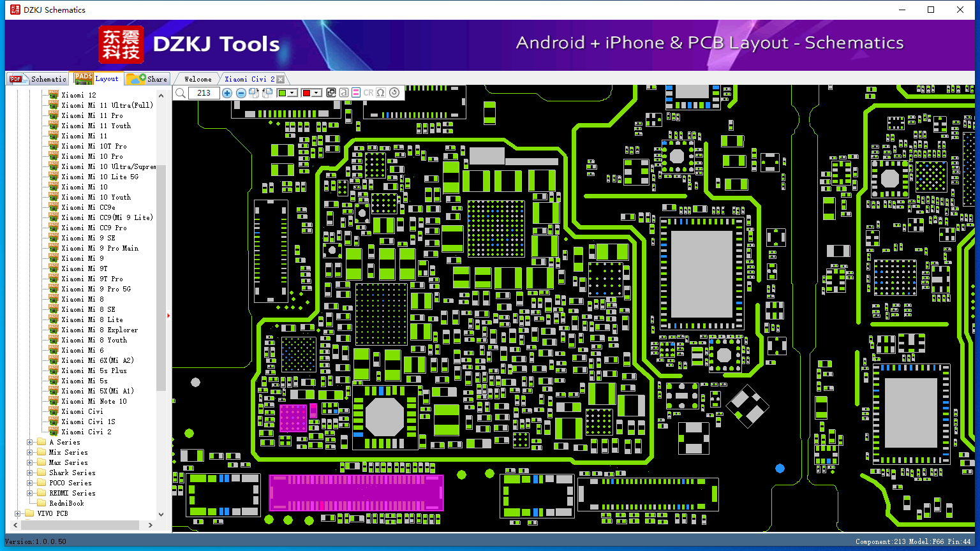Click the DZKJ Schematics title bar icon
This screenshot has width=980, height=551.
click(15, 10)
